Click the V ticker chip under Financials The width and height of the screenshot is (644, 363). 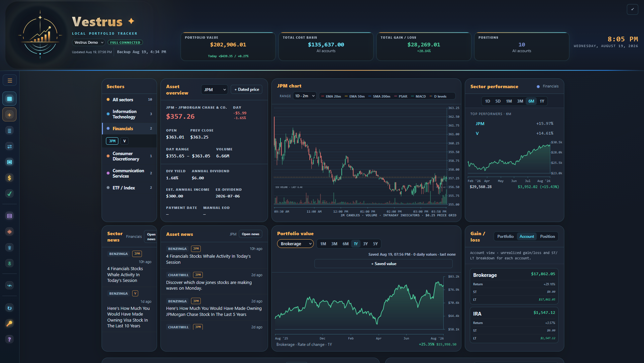coord(124,141)
